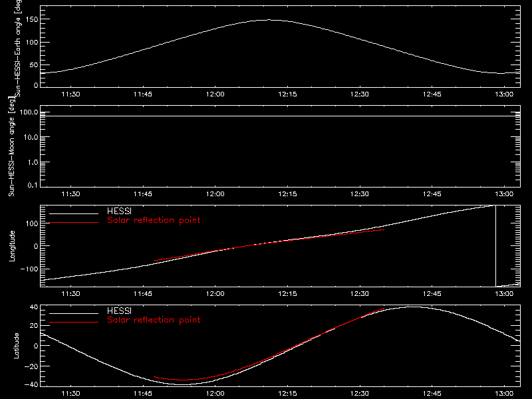Click 100 tick on Longitude axis
The height and width of the screenshot is (399, 532).
32,223
